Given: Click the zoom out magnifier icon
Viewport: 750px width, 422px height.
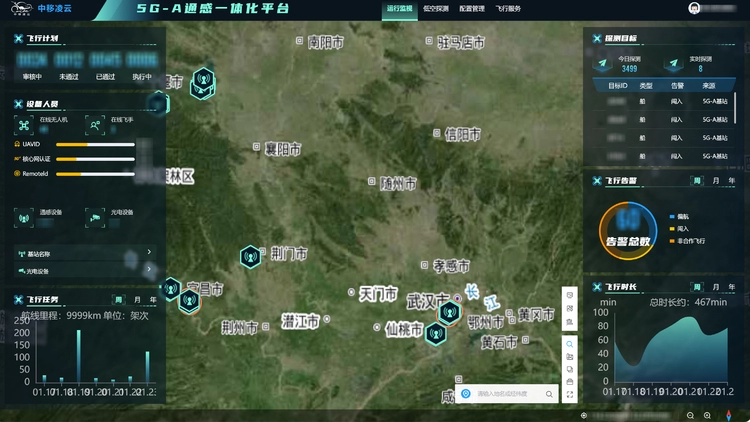Looking at the screenshot, I should point(690,415).
